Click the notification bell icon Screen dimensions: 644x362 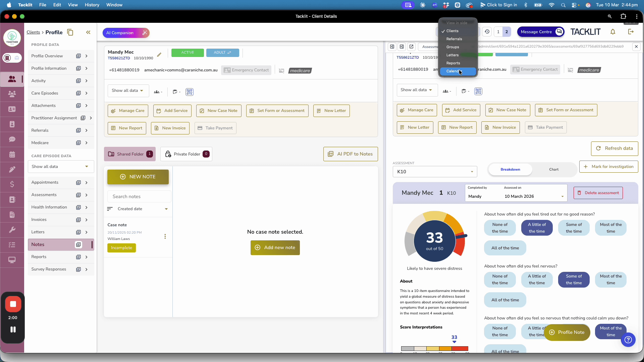613,32
